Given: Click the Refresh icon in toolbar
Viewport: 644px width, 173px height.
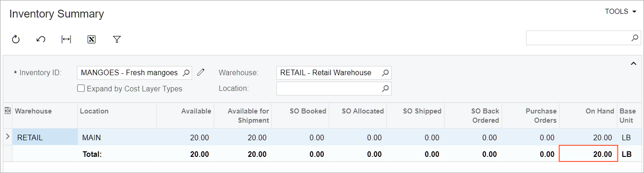Looking at the screenshot, I should pyautogui.click(x=16, y=40).
